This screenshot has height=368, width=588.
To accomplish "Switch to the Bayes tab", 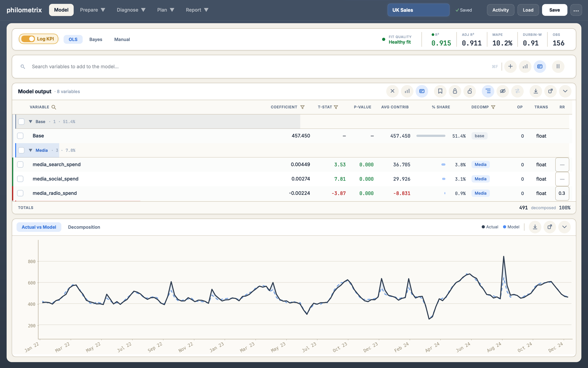I will 96,39.
